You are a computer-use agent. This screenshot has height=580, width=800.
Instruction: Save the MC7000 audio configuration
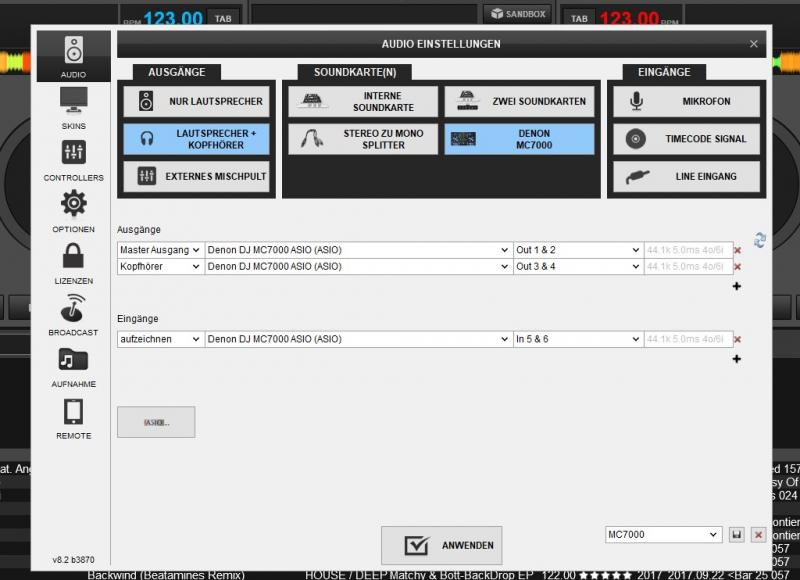(x=736, y=535)
